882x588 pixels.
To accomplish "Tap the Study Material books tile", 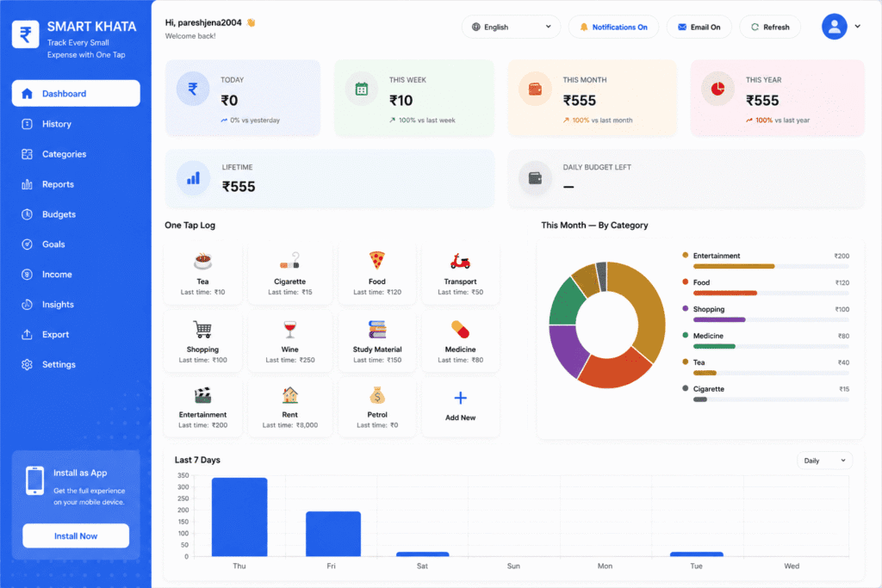I will click(377, 341).
